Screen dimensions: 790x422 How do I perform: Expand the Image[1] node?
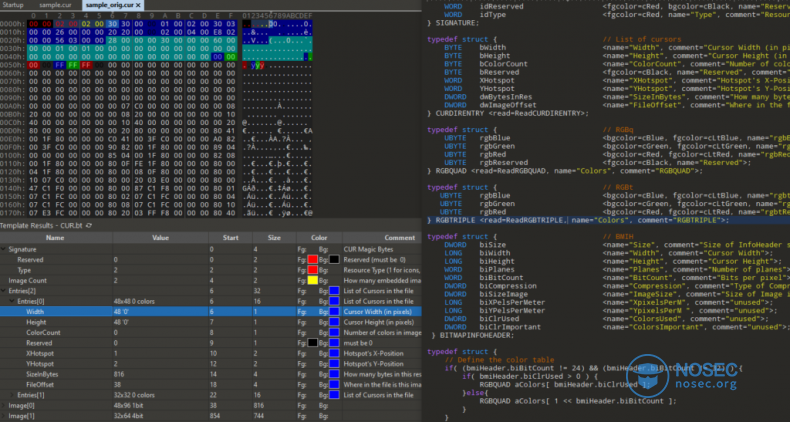pyautogui.click(x=4, y=416)
